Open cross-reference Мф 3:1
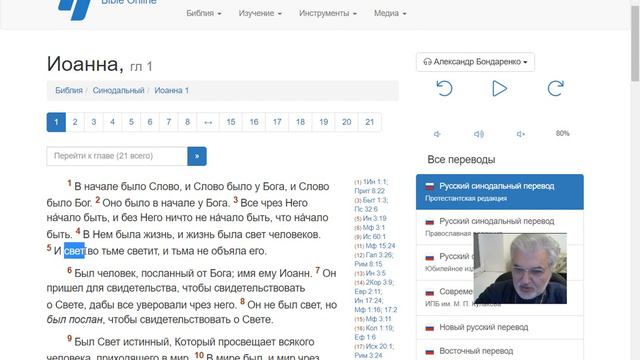Image resolution: width=640 pixels, height=360 pixels. point(373,227)
